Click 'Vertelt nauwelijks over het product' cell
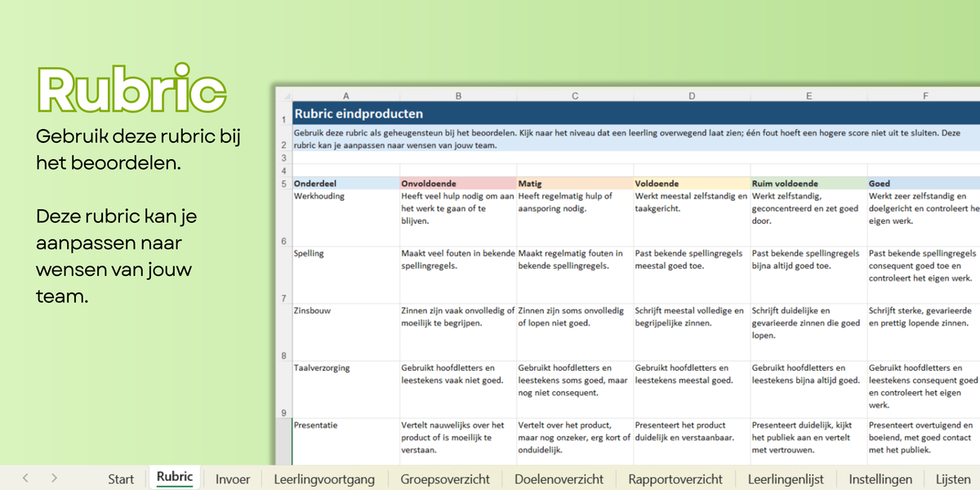This screenshot has height=490, width=980. point(458,442)
